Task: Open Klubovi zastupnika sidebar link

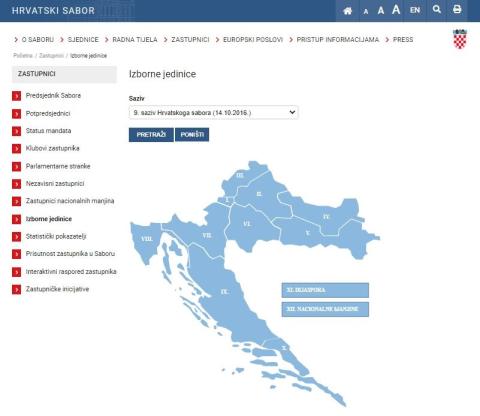Action: [53, 148]
